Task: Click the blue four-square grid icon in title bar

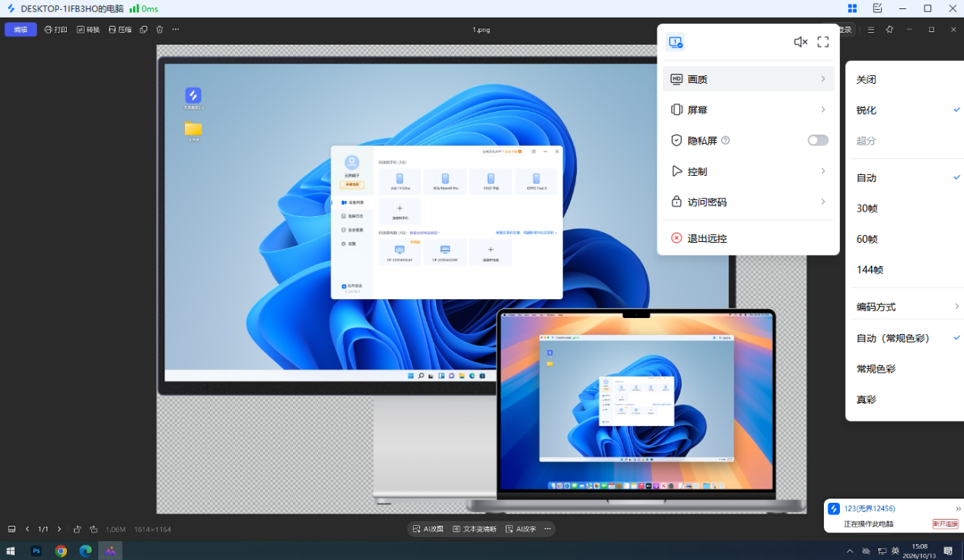Action: click(x=852, y=8)
